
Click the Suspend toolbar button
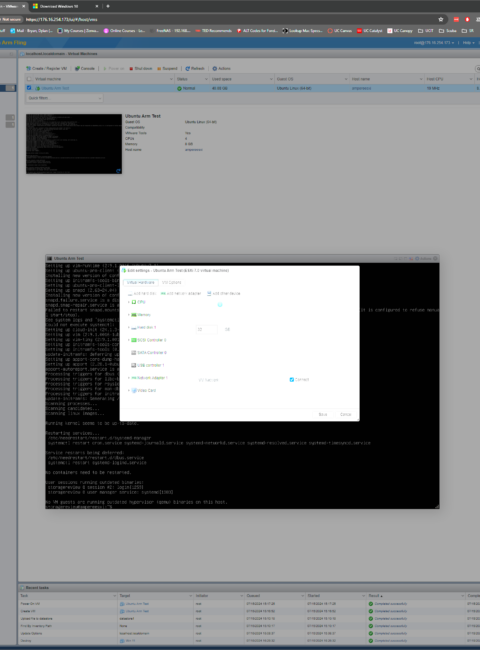click(x=167, y=68)
